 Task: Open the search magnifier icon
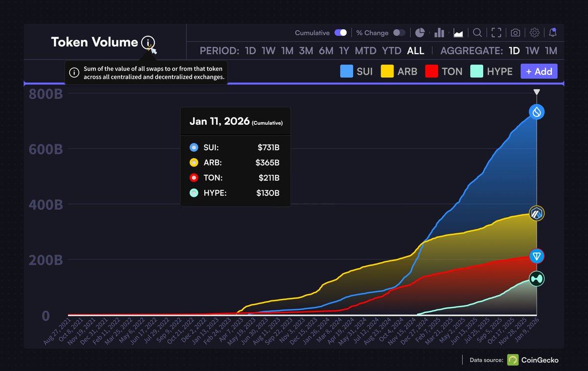click(x=477, y=33)
